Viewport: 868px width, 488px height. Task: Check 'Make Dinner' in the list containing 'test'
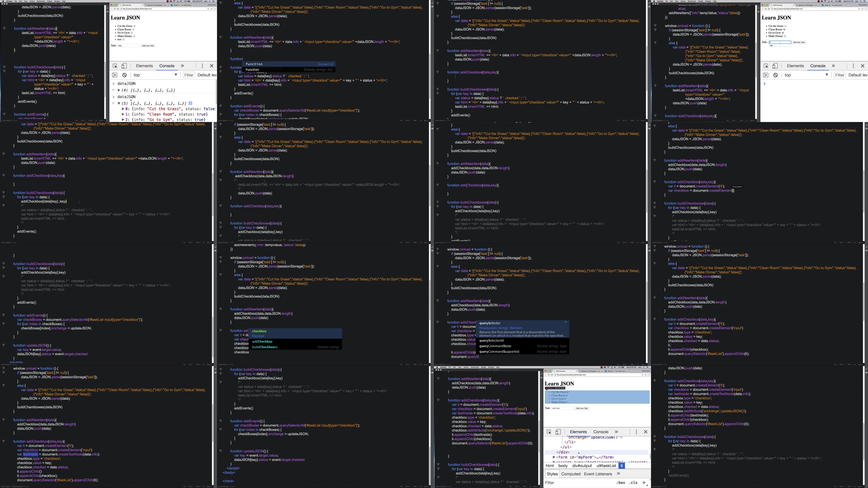[134, 36]
